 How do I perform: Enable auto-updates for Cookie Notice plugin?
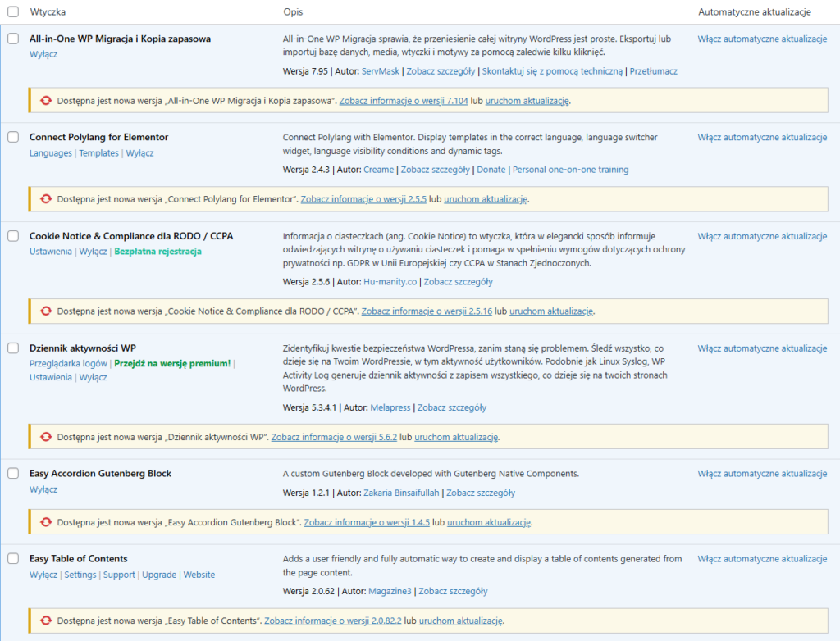[762, 236]
